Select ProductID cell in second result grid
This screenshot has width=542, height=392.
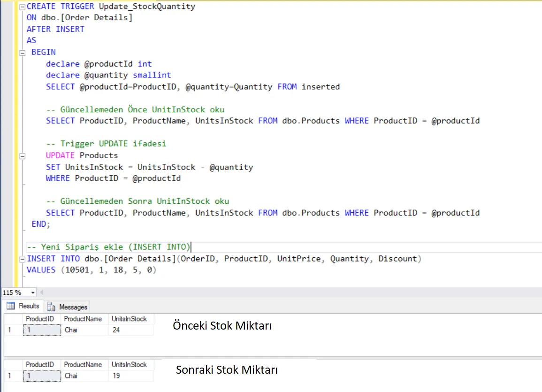pos(42,376)
